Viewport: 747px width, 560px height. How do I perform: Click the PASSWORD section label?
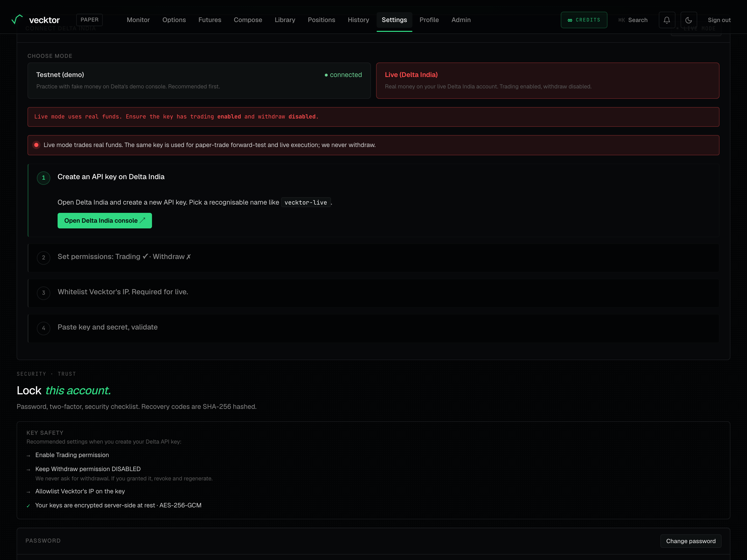[x=43, y=541]
